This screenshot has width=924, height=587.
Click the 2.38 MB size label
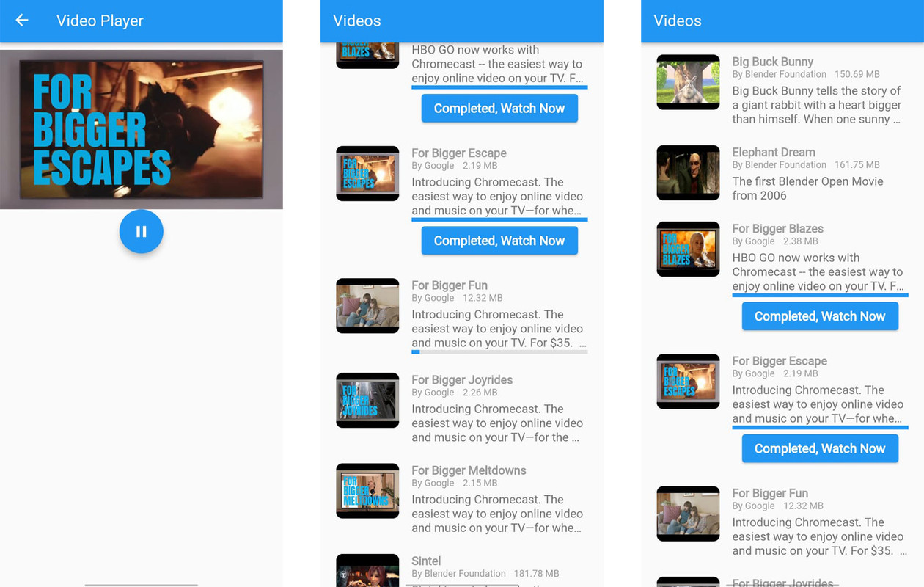click(800, 241)
